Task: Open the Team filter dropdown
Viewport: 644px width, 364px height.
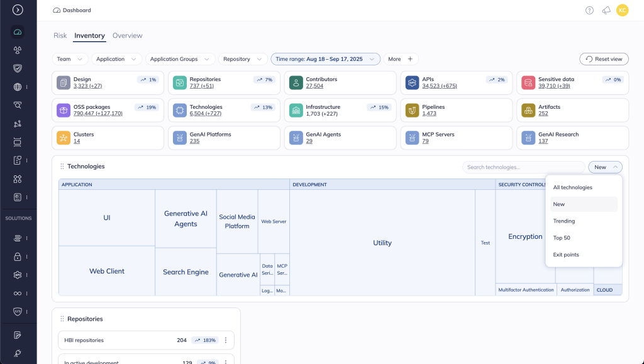Action: click(x=70, y=59)
